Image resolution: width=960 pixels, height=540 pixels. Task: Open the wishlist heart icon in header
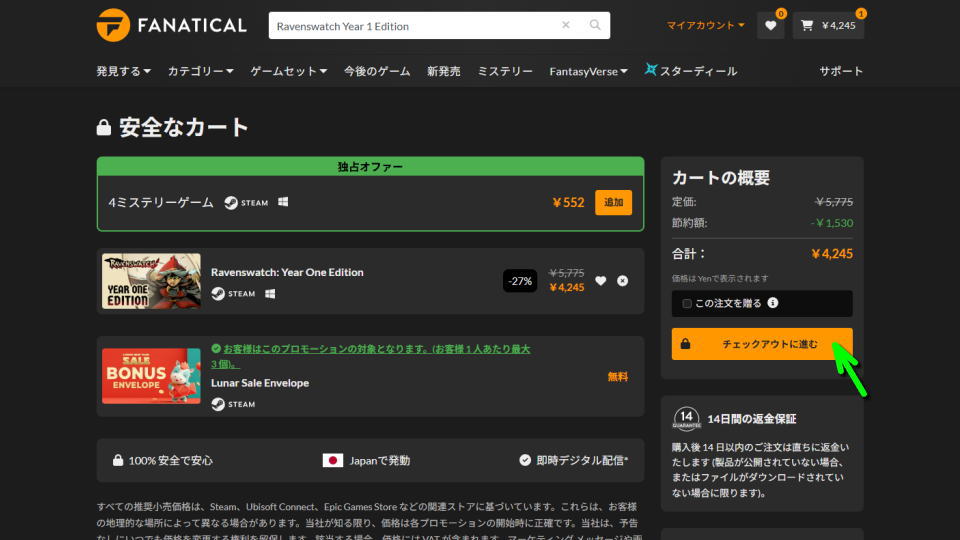(x=770, y=25)
